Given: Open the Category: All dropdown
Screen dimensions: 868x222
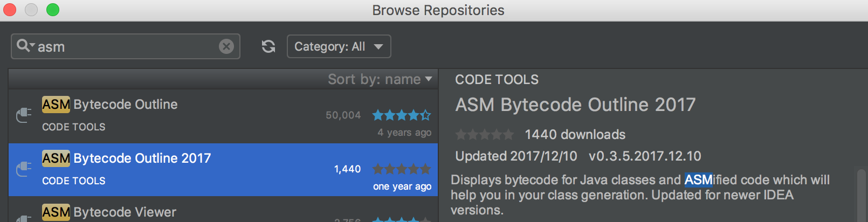Looking at the screenshot, I should point(339,46).
